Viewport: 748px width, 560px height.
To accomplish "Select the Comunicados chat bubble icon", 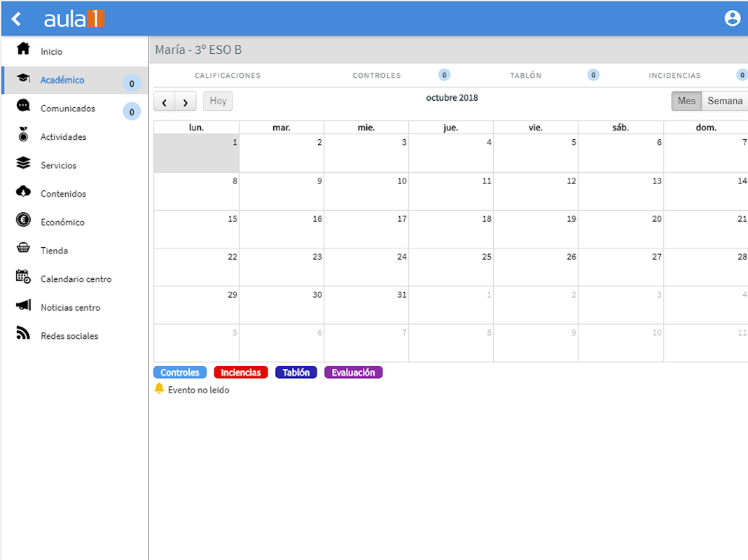I will (23, 106).
